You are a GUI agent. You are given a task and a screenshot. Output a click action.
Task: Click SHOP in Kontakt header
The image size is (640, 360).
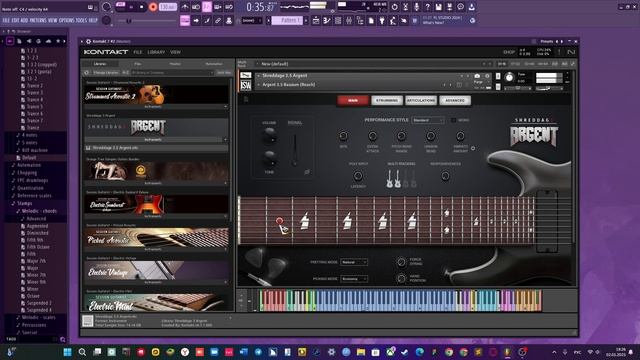tap(509, 52)
